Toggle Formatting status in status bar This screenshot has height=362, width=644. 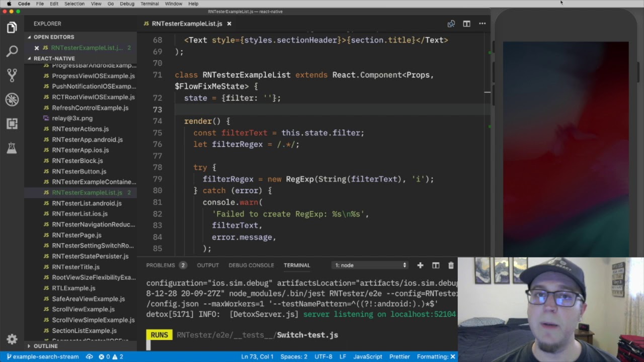click(x=436, y=356)
